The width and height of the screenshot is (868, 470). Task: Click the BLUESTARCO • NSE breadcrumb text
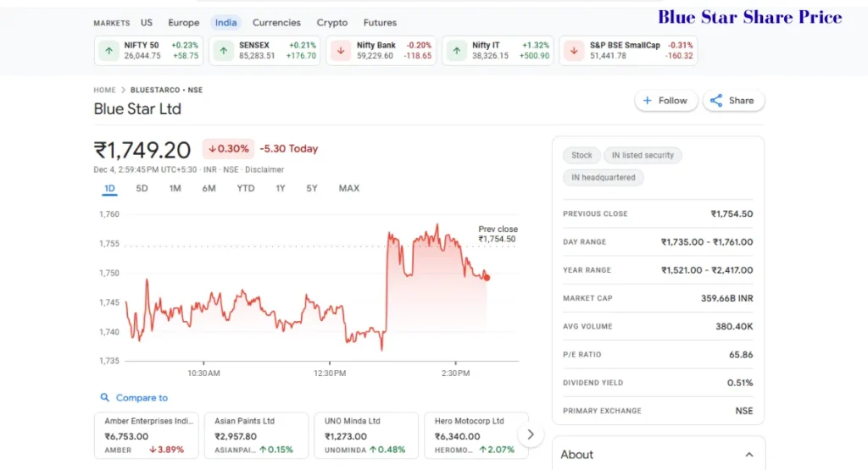click(x=167, y=90)
